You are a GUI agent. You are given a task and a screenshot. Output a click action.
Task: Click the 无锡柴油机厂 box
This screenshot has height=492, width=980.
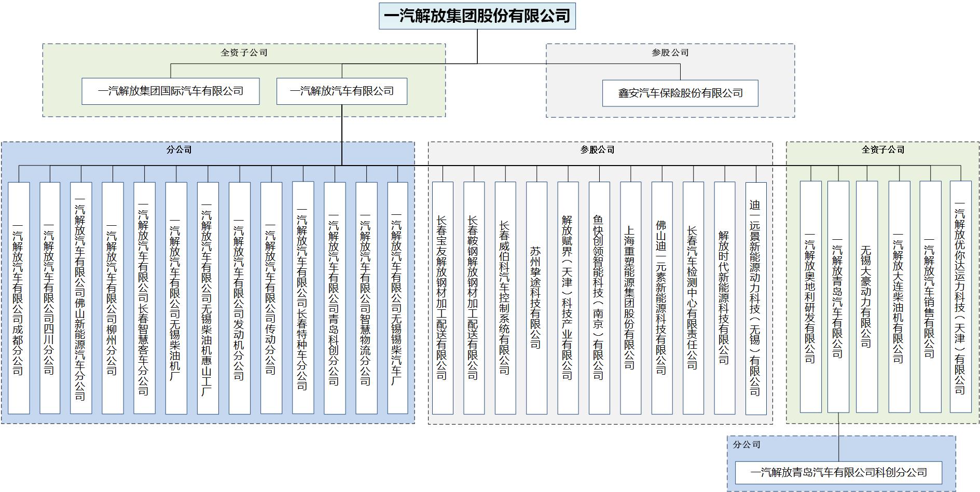click(176, 298)
